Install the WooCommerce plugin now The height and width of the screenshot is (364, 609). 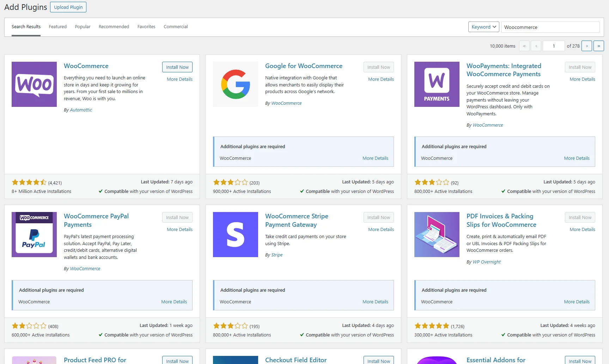[x=177, y=67]
